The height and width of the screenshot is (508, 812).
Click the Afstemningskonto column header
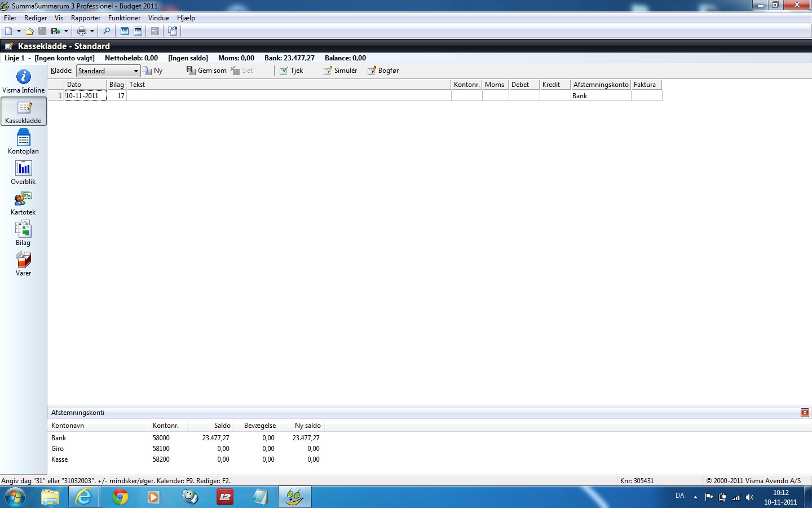(601, 85)
